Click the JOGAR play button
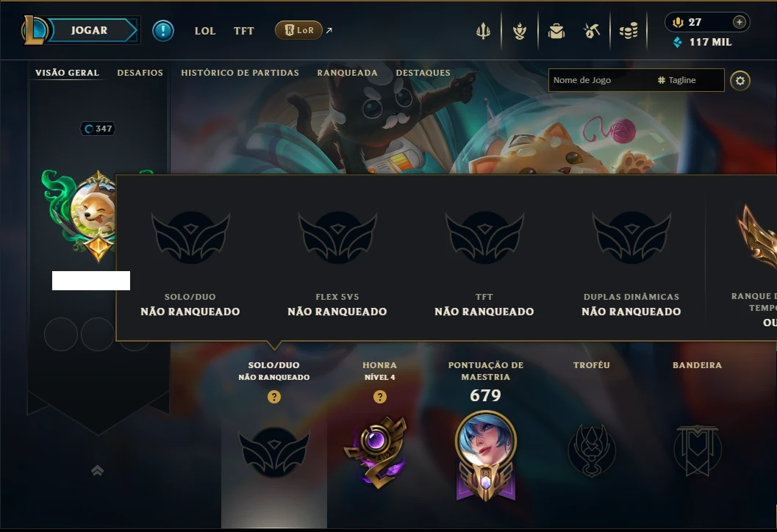Screen dimensions: 777x532 pyautogui.click(x=89, y=30)
